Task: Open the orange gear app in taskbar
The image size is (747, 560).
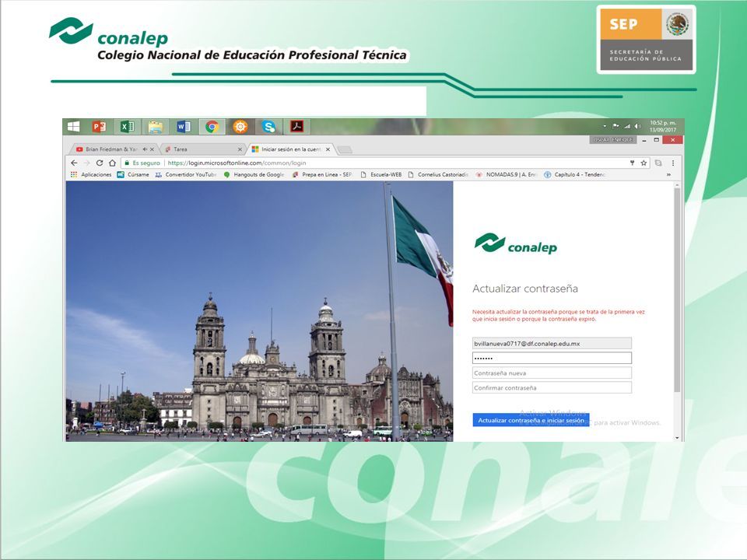Action: tap(240, 127)
